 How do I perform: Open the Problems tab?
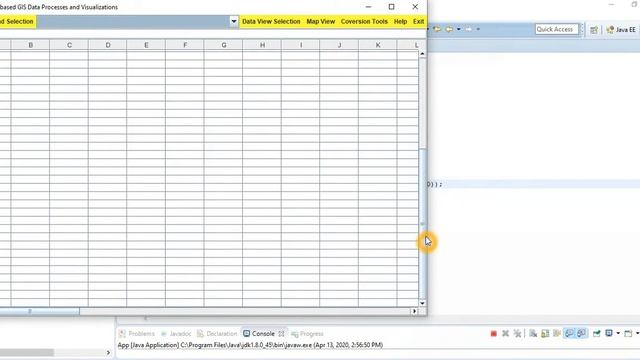click(137, 333)
